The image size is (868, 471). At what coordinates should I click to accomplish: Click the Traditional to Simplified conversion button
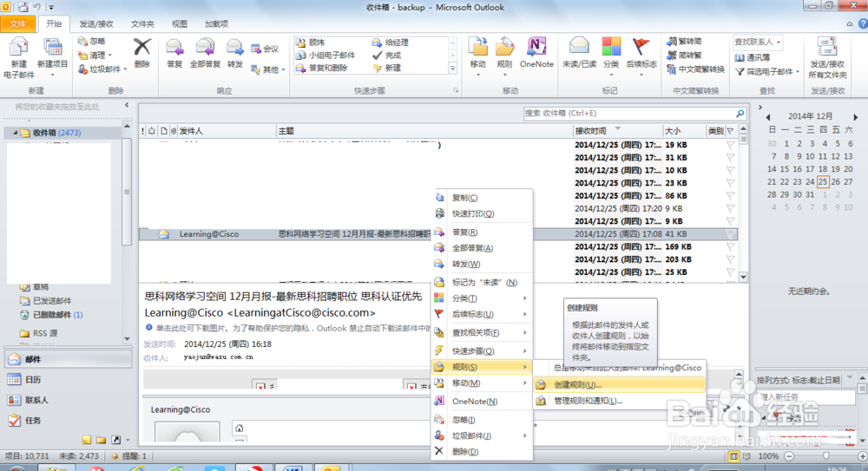pyautogui.click(x=684, y=42)
